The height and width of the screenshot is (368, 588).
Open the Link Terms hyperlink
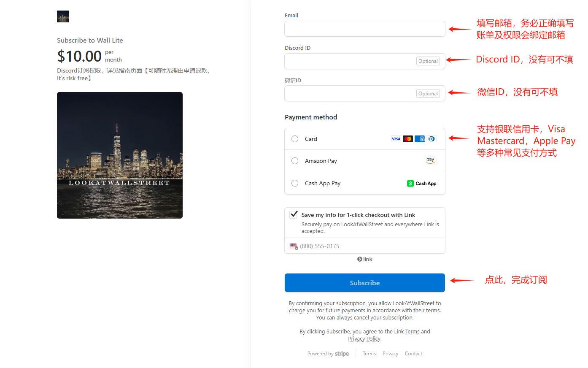413,332
